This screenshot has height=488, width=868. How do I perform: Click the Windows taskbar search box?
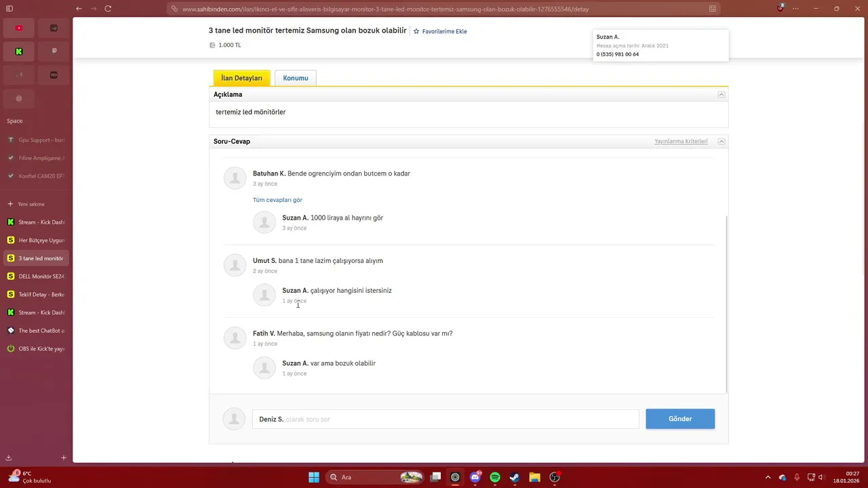coord(374,477)
